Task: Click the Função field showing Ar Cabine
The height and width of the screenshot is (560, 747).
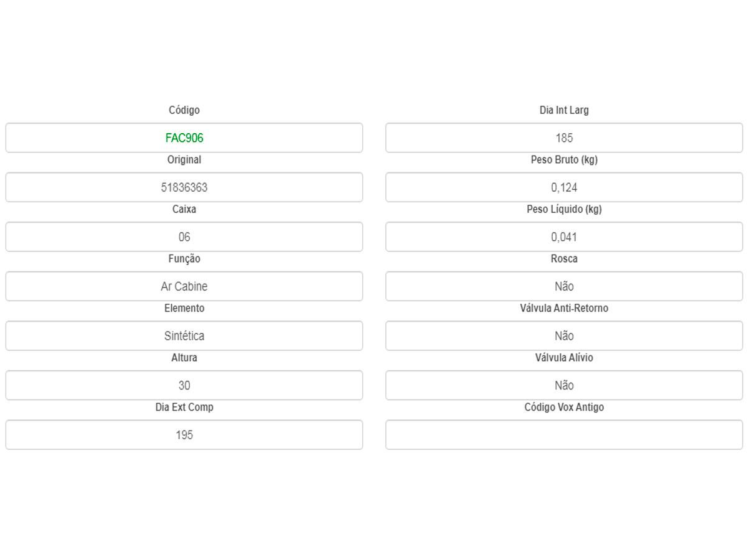Action: [184, 286]
